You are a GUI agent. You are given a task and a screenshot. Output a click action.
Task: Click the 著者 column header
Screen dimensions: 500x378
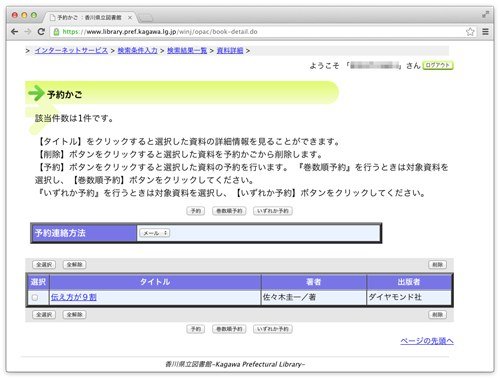(x=314, y=282)
